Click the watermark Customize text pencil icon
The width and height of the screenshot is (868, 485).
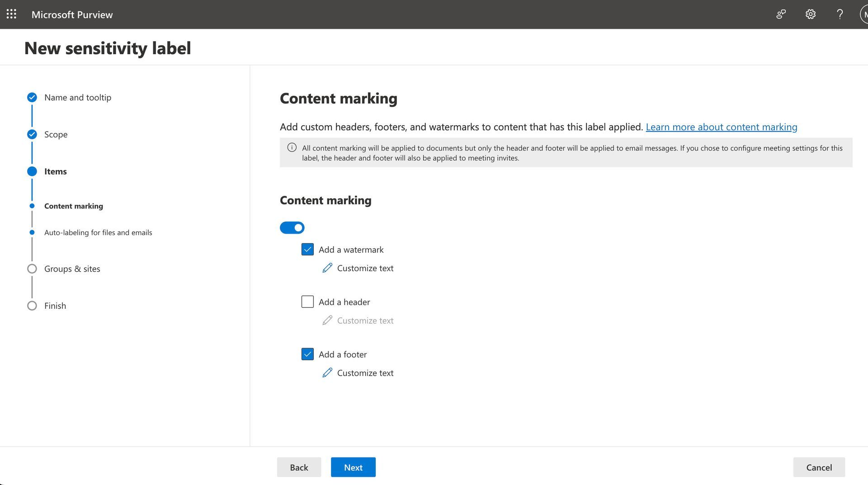point(327,268)
